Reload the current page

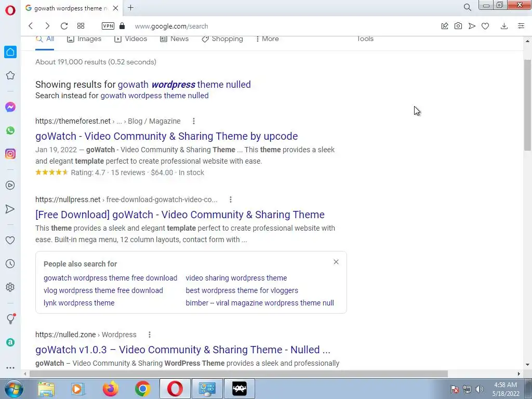[x=64, y=26]
